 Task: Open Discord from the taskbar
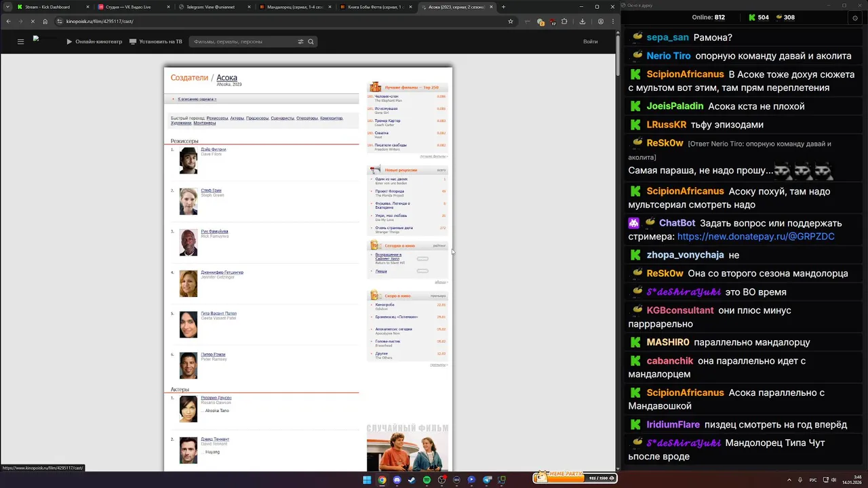pyautogui.click(x=397, y=480)
